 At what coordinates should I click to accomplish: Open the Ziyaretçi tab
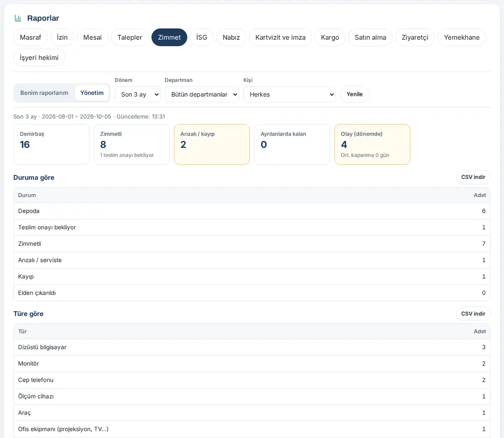pyautogui.click(x=415, y=37)
